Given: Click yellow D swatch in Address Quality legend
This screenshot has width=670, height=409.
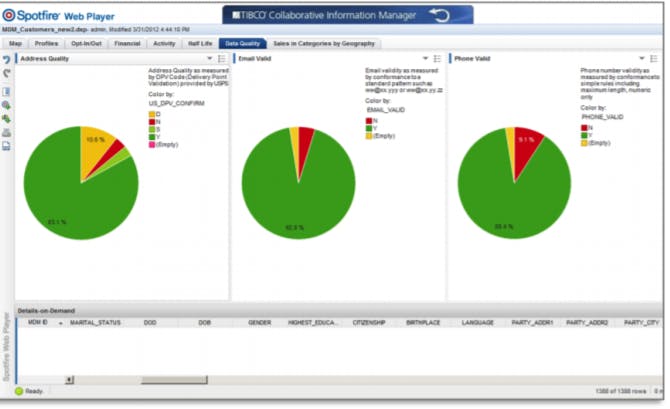Looking at the screenshot, I should point(152,114).
